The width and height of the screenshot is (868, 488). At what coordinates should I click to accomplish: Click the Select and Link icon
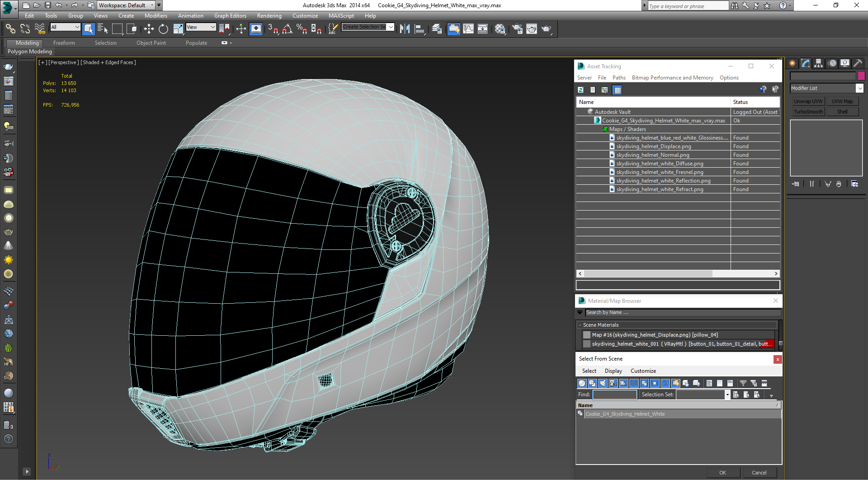tap(10, 29)
